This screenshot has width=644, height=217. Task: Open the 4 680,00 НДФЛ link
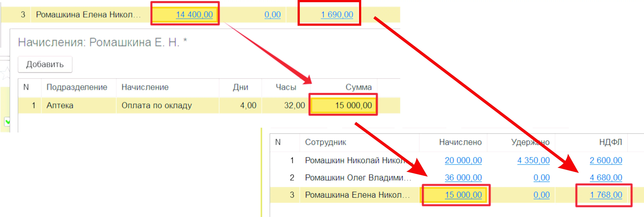point(605,177)
